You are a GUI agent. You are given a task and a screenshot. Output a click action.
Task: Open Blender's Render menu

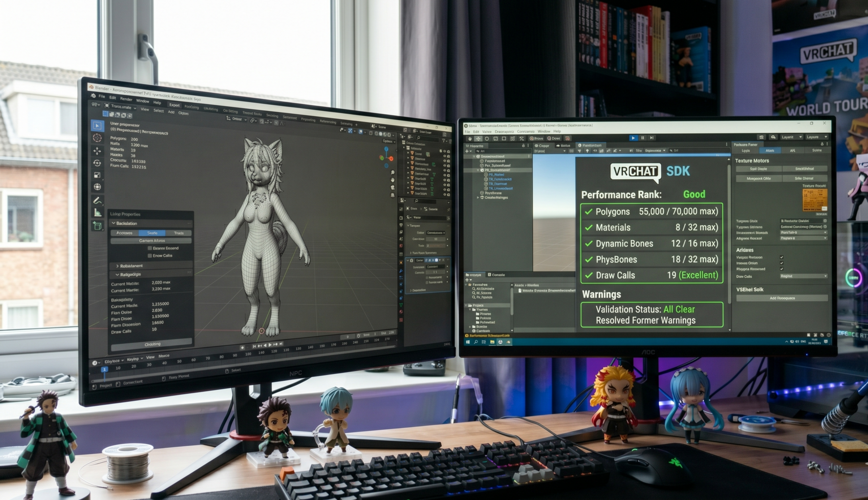point(126,99)
